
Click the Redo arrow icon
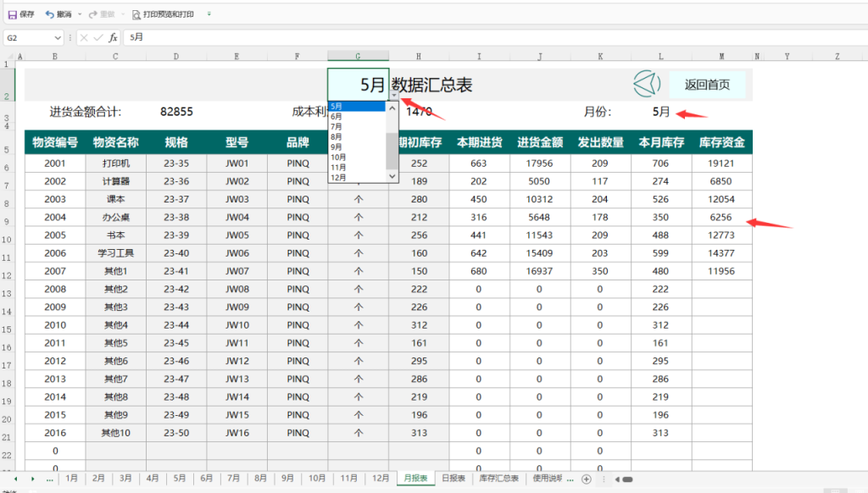click(x=93, y=14)
